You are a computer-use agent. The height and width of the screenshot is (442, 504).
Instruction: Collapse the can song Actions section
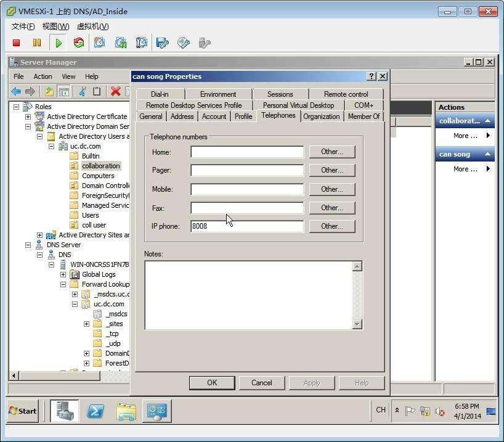tap(487, 154)
